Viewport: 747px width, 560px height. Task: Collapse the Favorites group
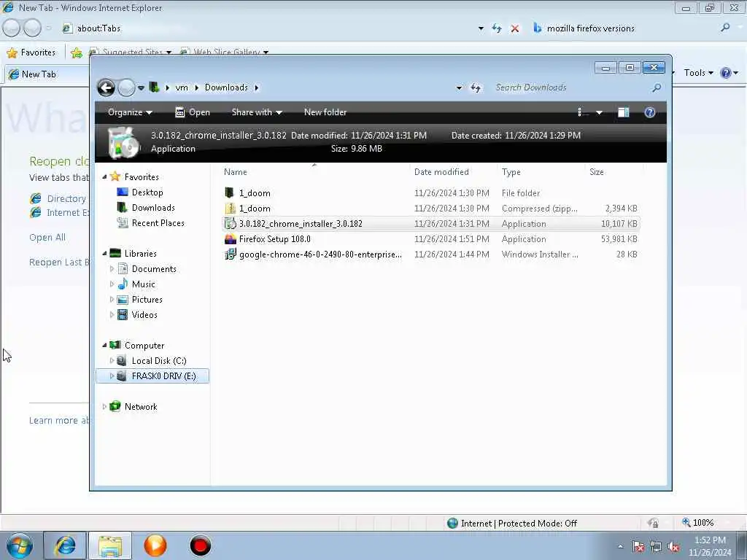(x=104, y=176)
